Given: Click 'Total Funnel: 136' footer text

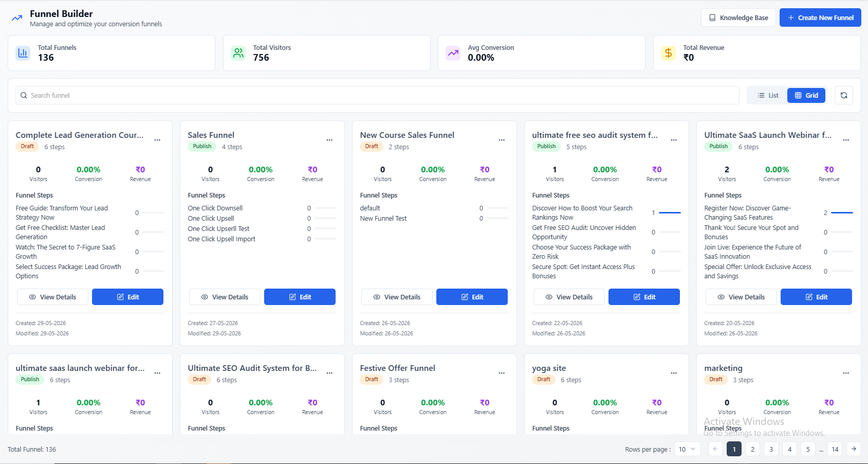Looking at the screenshot, I should 32,449.
